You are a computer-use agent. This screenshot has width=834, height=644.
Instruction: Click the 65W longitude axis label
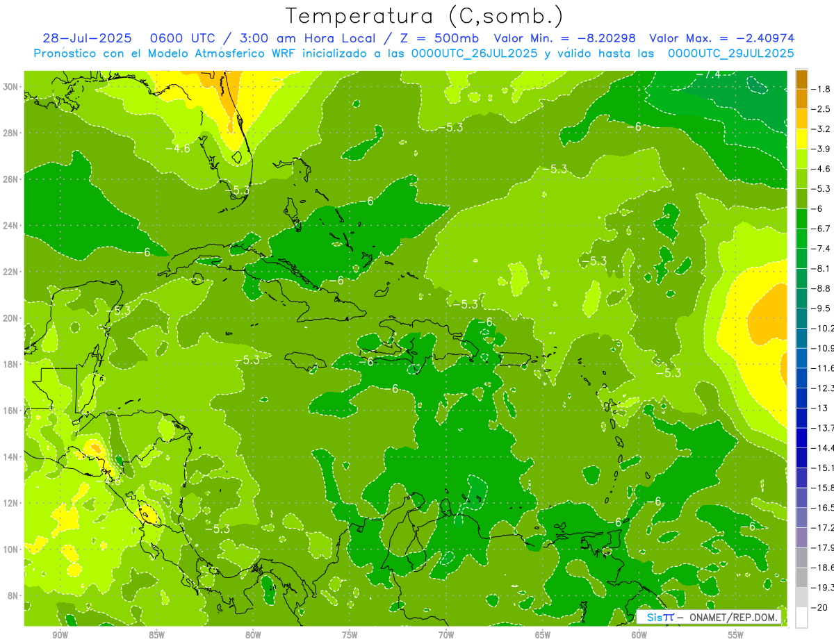pyautogui.click(x=543, y=634)
